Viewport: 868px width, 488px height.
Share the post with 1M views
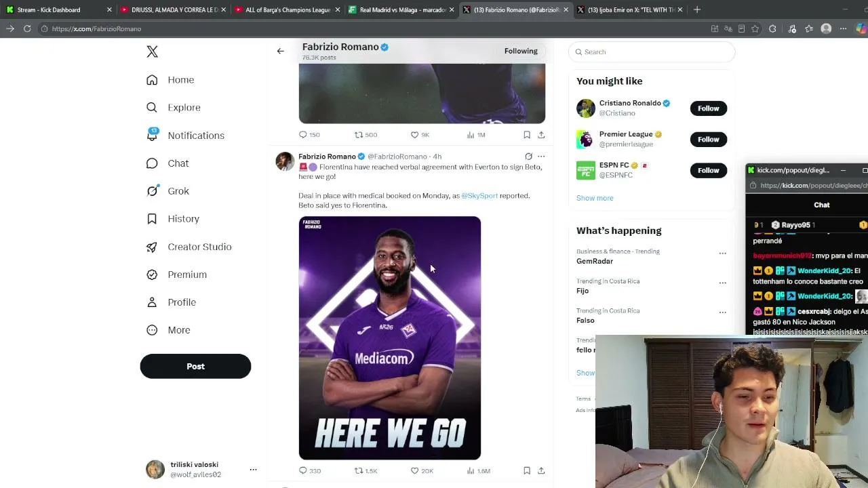541,135
